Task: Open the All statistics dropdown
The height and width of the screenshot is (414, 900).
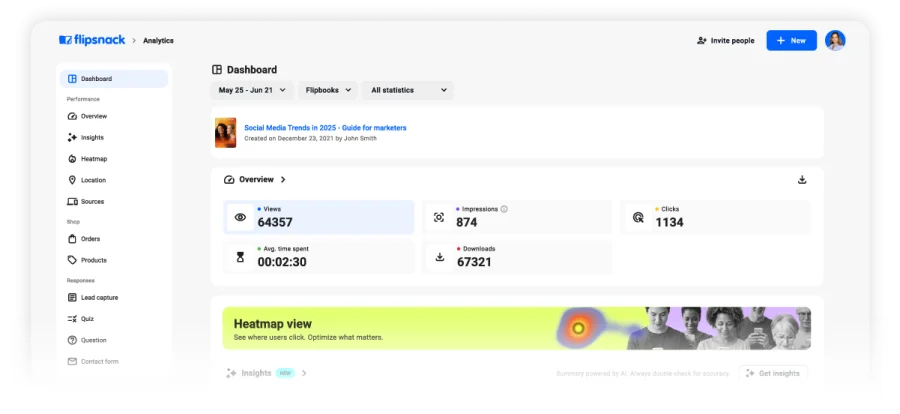Action: [x=408, y=90]
